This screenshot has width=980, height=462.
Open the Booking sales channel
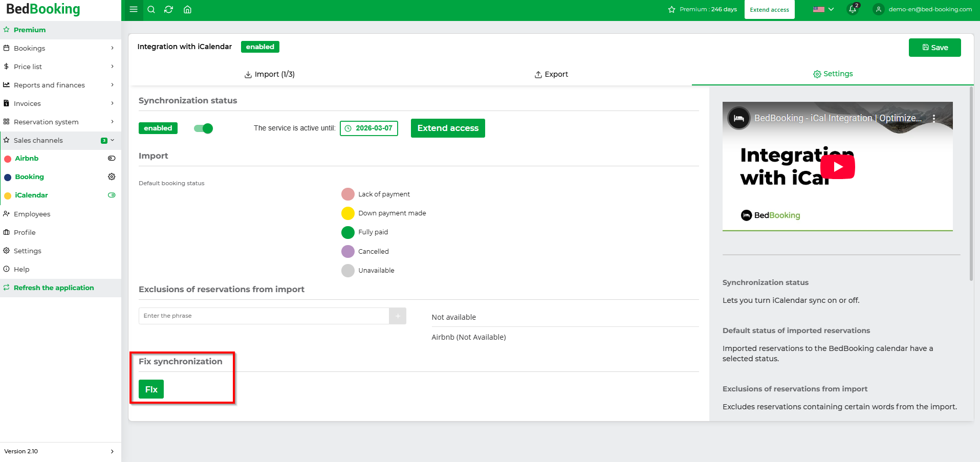29,177
